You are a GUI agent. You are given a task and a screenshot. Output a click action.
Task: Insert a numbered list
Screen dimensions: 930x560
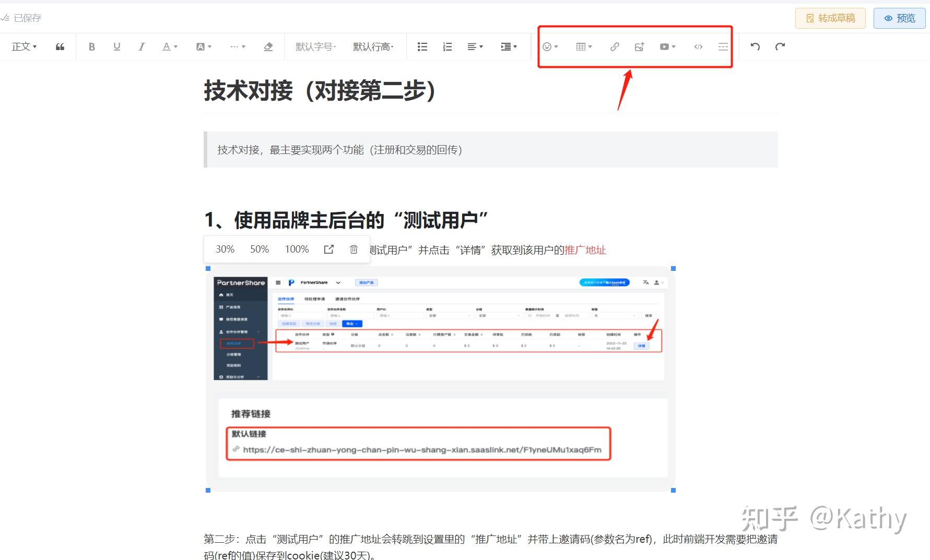(448, 47)
